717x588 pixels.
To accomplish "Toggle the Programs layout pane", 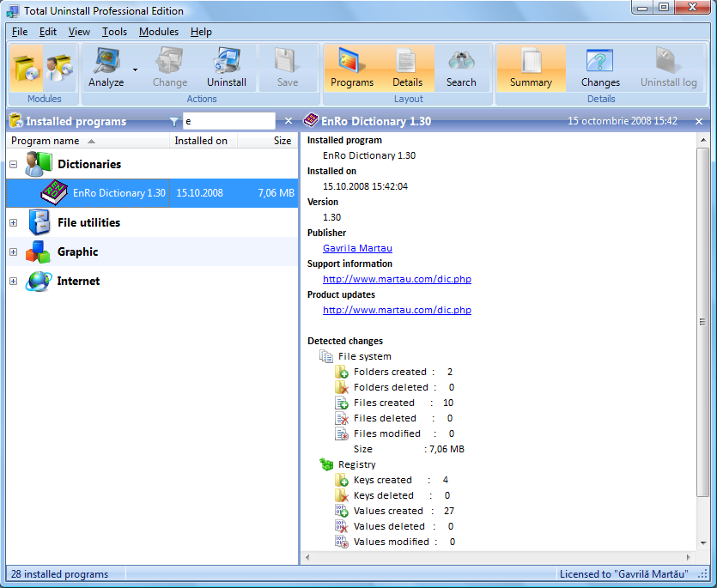I will (x=351, y=63).
